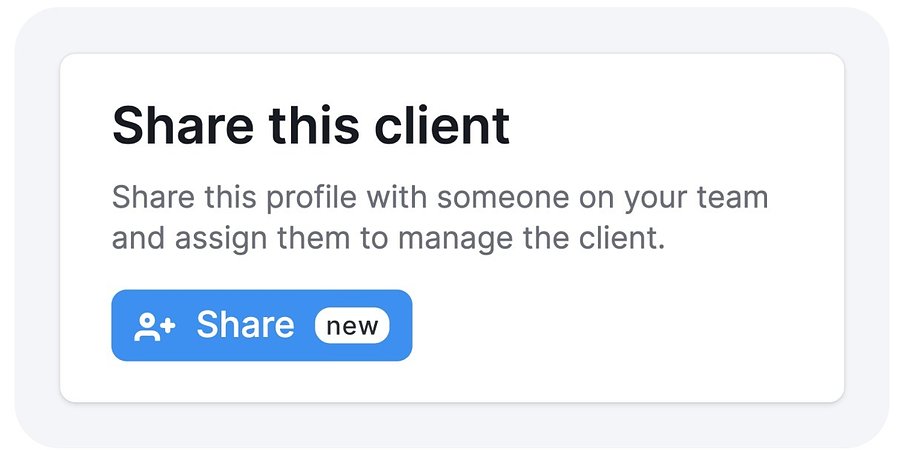
Task: Click the blue Share button
Action: tap(262, 325)
